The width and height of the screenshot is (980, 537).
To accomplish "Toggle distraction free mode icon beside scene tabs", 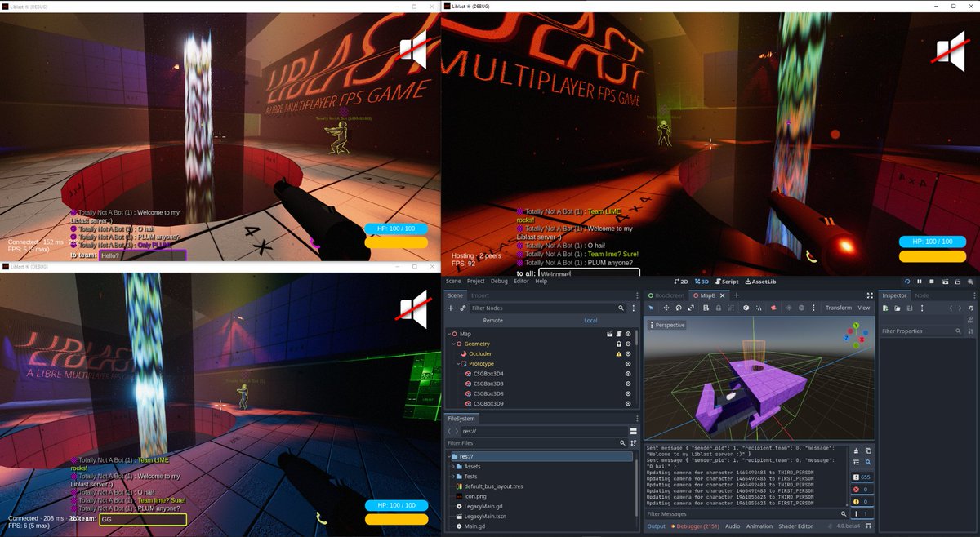I will [x=870, y=295].
